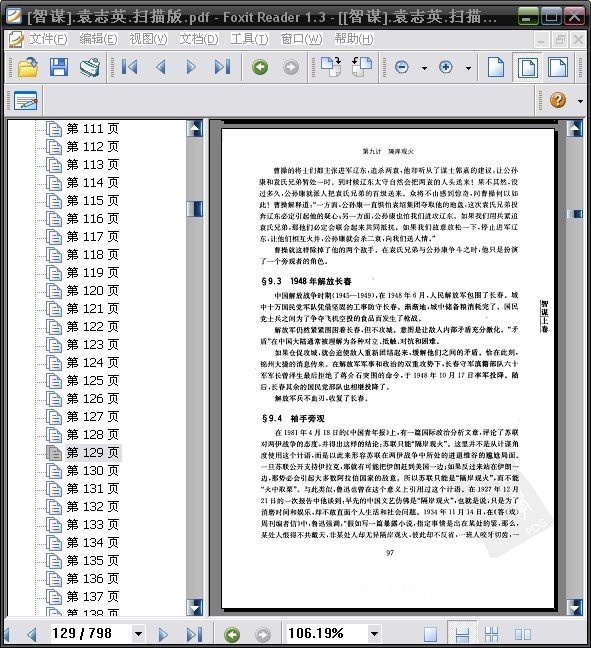Rotate page counterclockwise icon
Screen dimensions: 591x648
[362, 67]
